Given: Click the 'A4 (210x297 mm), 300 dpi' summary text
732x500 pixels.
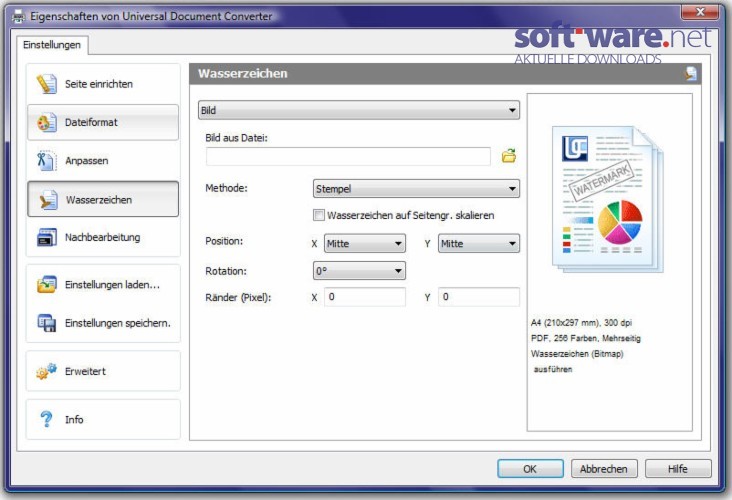Looking at the screenshot, I should coord(581,323).
